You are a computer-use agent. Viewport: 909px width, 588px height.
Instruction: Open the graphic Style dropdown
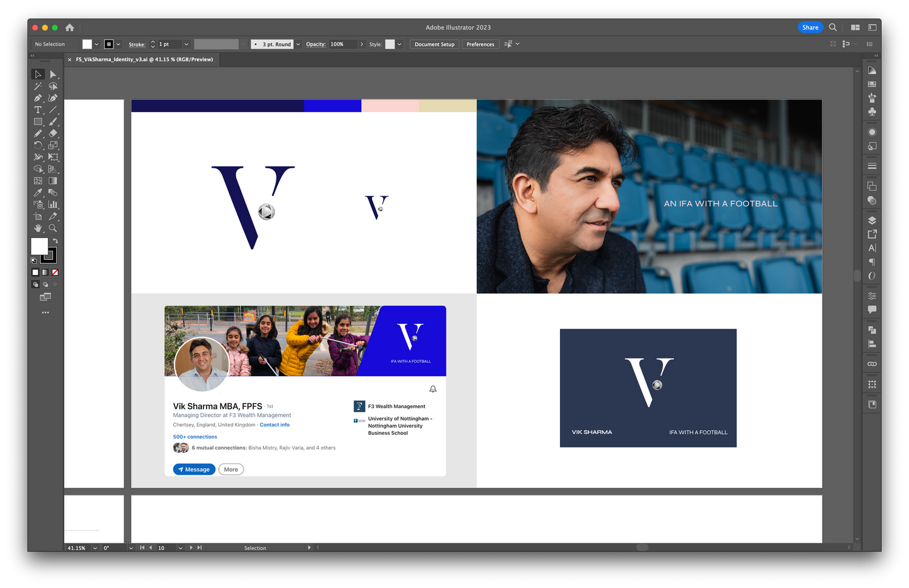pos(399,44)
